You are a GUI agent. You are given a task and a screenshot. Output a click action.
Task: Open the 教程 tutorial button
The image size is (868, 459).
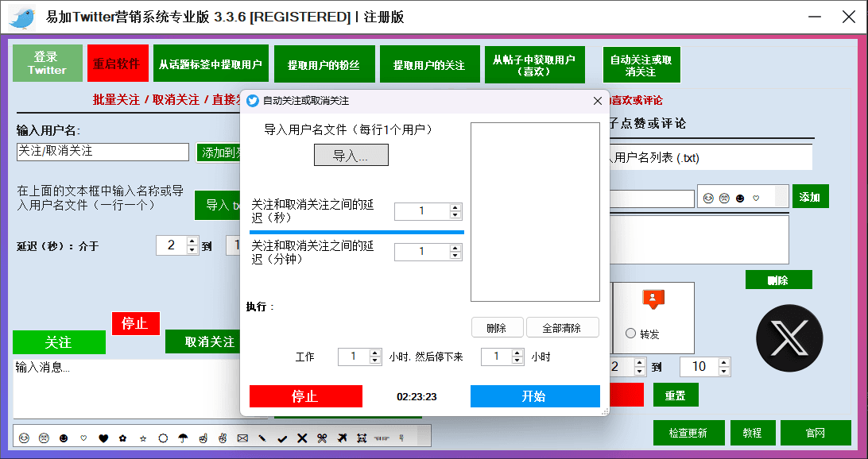(753, 433)
